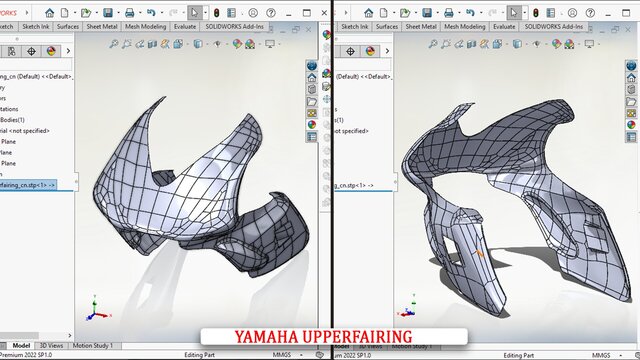Show Previous View in left window viewport
Viewport: 640px width, 360px height.
pos(140,44)
